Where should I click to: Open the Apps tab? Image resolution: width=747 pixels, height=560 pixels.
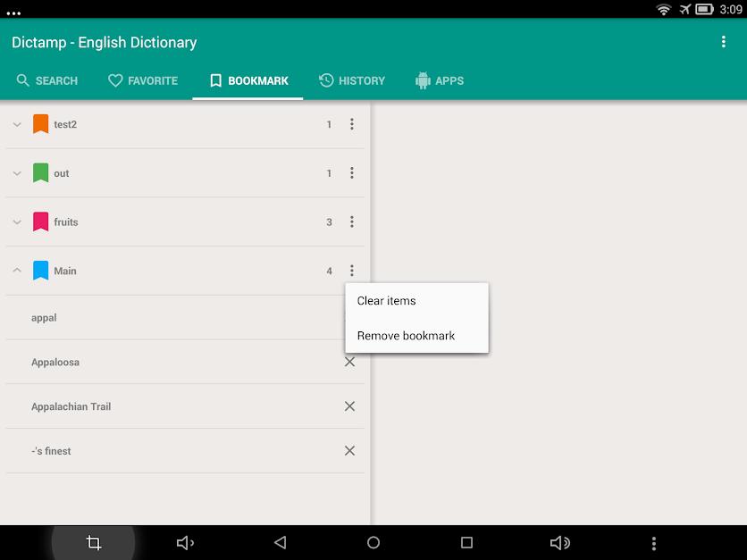click(440, 80)
